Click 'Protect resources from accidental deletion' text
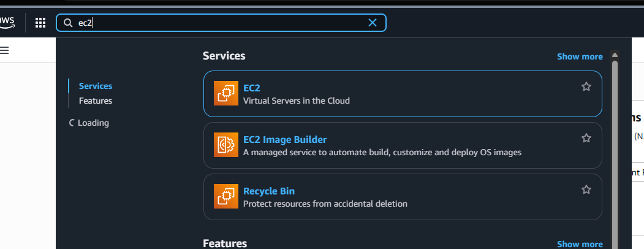Image resolution: width=644 pixels, height=249 pixels. tap(325, 204)
